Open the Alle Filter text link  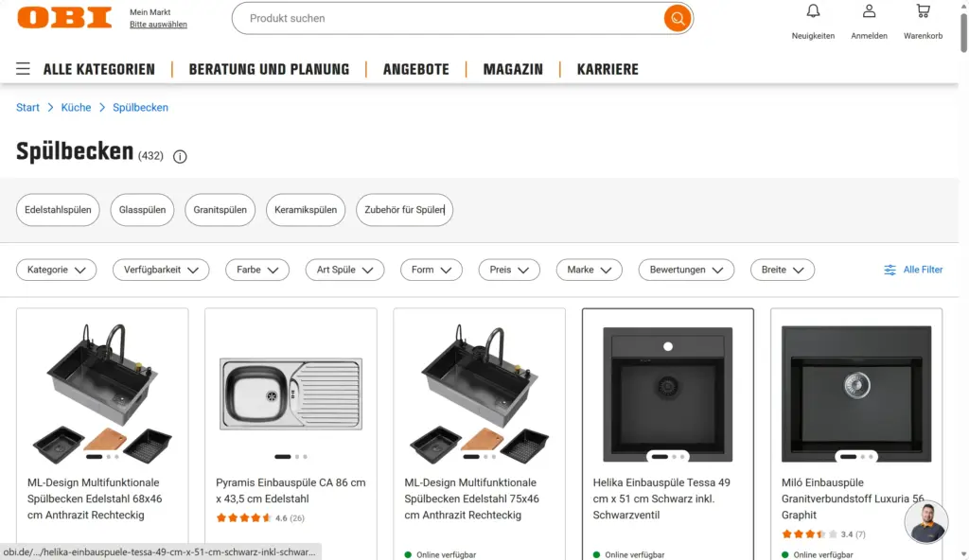coord(923,270)
